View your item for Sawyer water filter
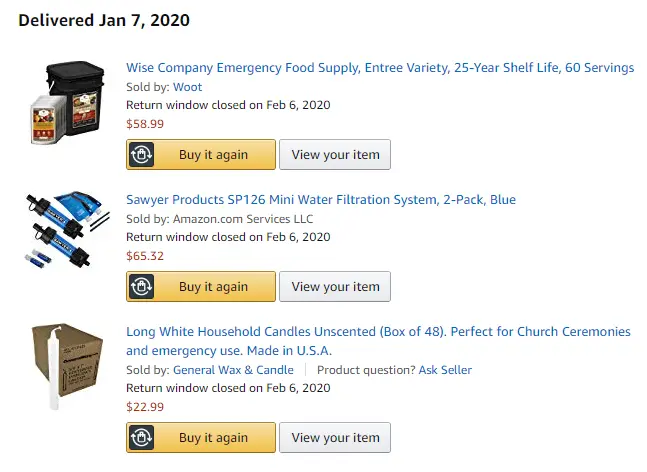 coord(335,287)
